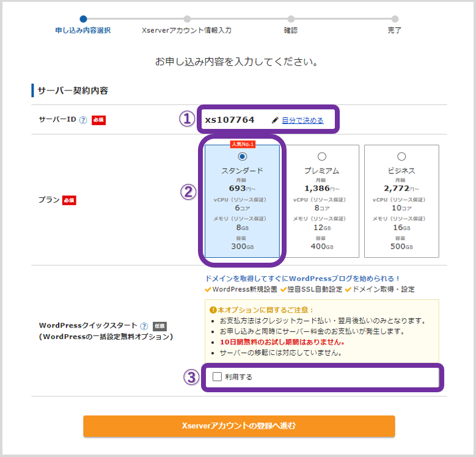This screenshot has height=457, width=476.
Task: Select the スタンダード plan radio button
Action: pyautogui.click(x=242, y=156)
